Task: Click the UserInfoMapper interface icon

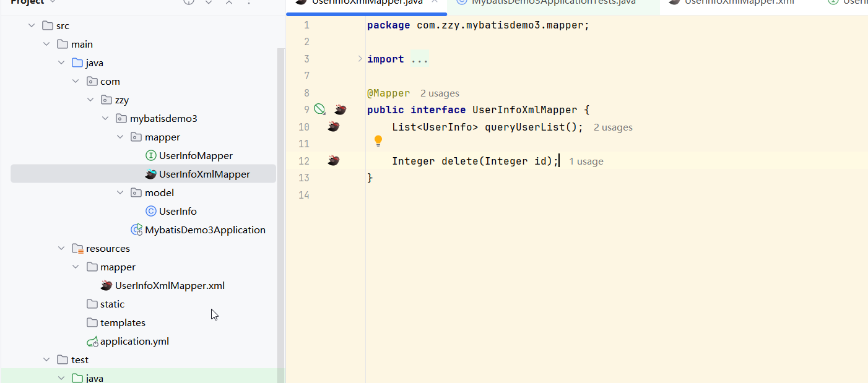Action: 150,155
